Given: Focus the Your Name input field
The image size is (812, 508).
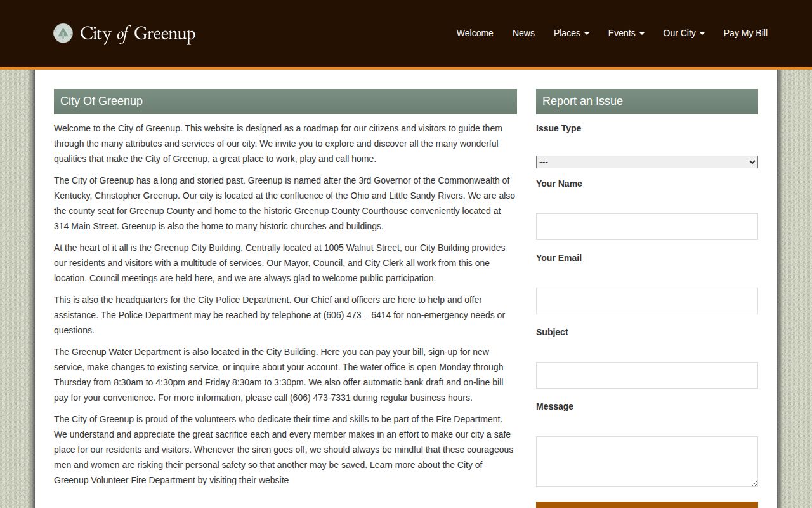Looking at the screenshot, I should point(647,227).
